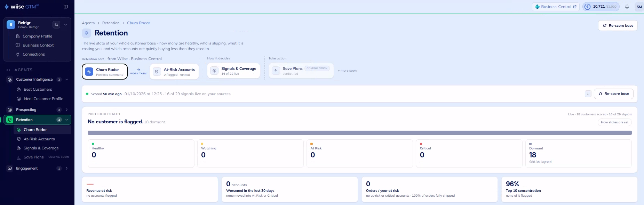Image resolution: width=644 pixels, height=205 pixels.
Task: Click the Re-score base button in page header
Action: click(618, 25)
